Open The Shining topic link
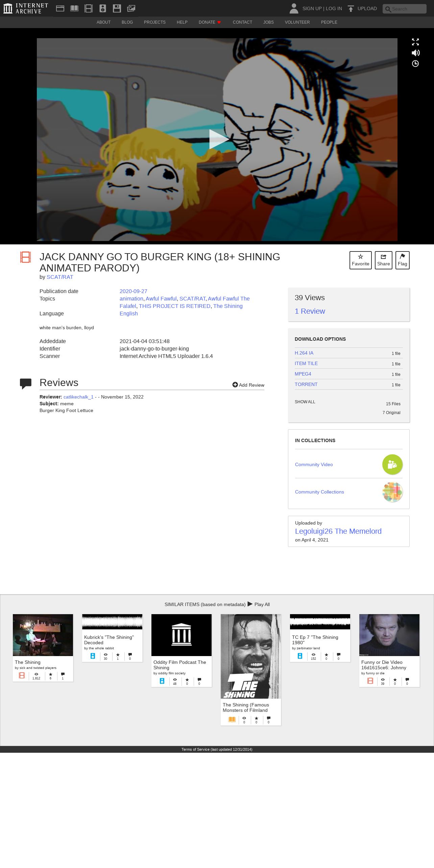The width and height of the screenshot is (434, 868). (228, 306)
